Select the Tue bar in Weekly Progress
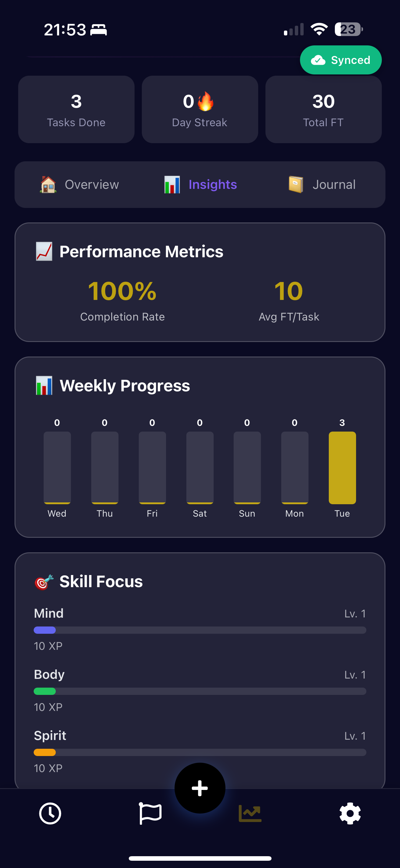The height and width of the screenshot is (868, 400). tap(342, 468)
